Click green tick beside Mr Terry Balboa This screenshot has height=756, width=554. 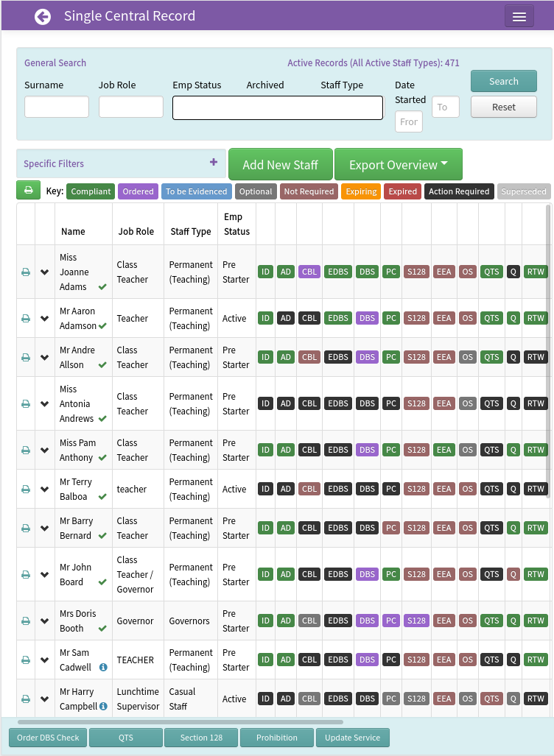click(102, 497)
